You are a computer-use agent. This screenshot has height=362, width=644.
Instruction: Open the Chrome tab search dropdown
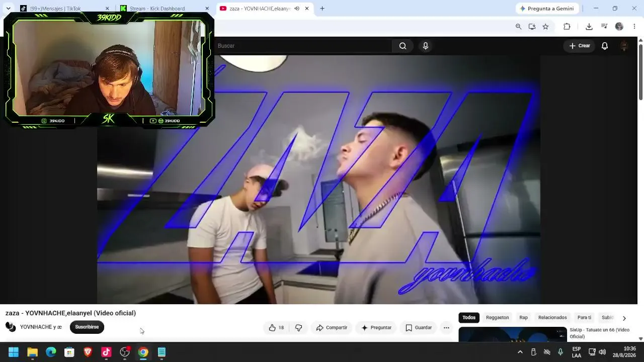click(8, 9)
